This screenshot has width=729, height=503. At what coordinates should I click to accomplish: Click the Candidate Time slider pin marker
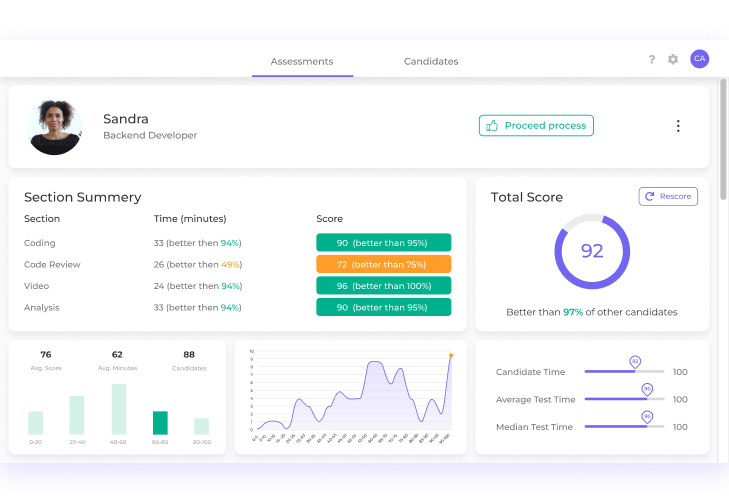coord(634,362)
